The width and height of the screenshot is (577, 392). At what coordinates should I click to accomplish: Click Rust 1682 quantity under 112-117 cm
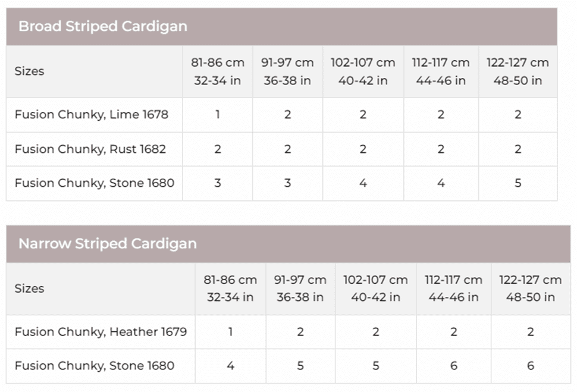pyautogui.click(x=441, y=149)
